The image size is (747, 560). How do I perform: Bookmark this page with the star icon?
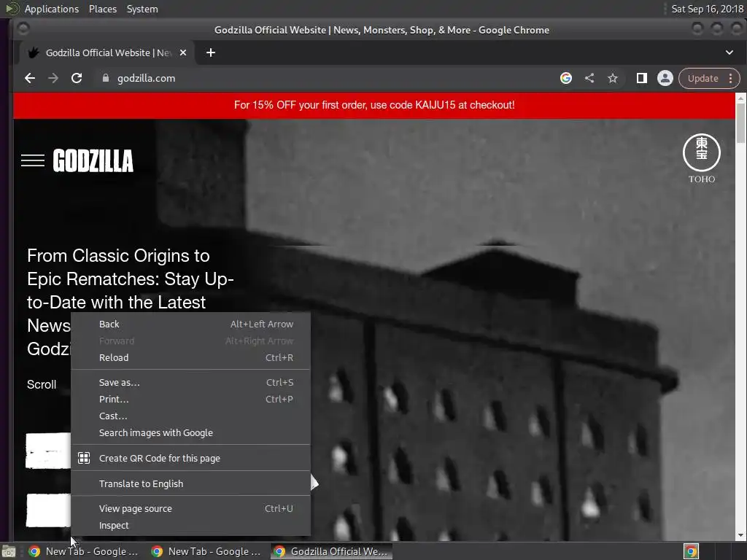[613, 78]
